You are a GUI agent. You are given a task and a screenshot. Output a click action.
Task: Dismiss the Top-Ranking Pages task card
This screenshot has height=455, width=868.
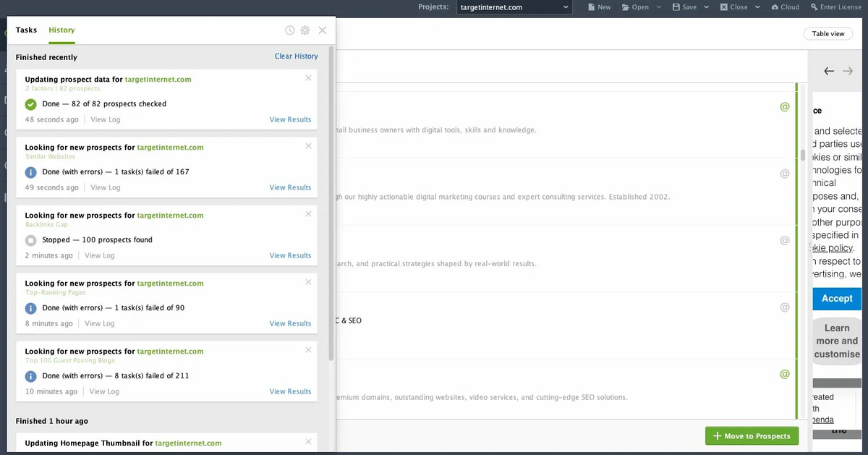(x=309, y=281)
